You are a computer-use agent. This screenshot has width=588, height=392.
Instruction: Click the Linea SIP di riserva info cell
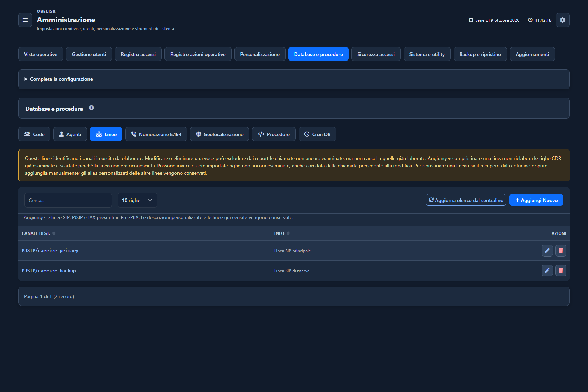292,271
